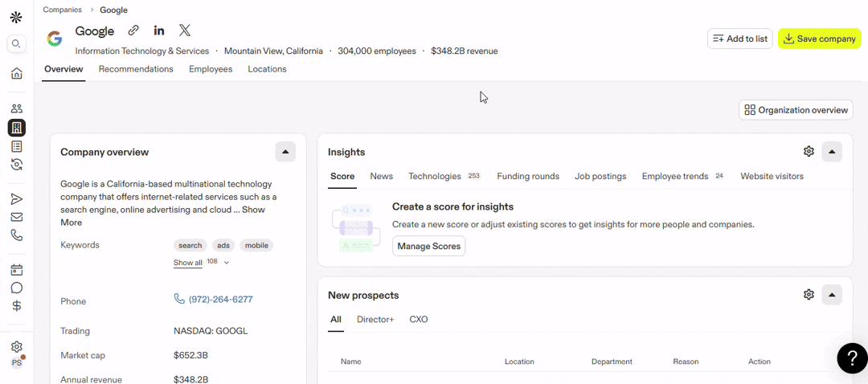Click the Save company button
Viewport: 868px width, 384px height.
pos(820,39)
